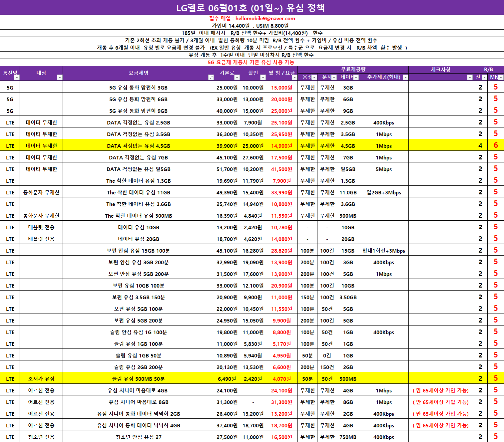Open the 월 청구요금 filter dropdown
Image resolution: width=504 pixels, height=442 pixels.
[294, 78]
